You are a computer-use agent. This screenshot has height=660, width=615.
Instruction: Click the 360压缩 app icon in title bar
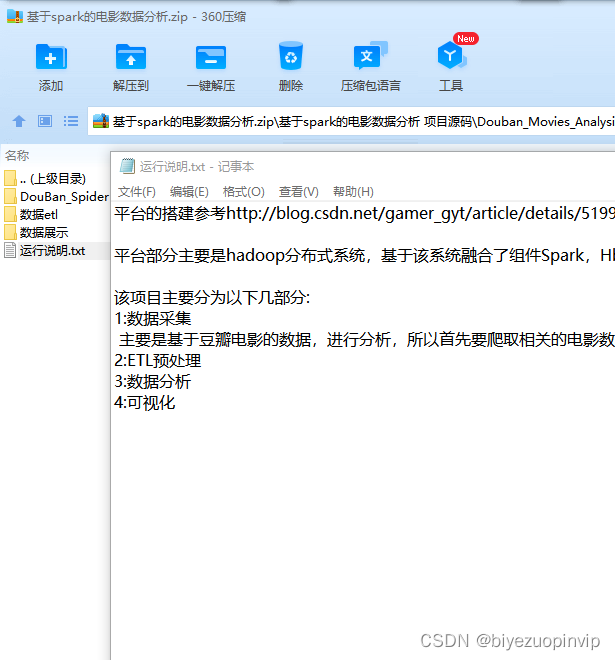click(x=15, y=16)
